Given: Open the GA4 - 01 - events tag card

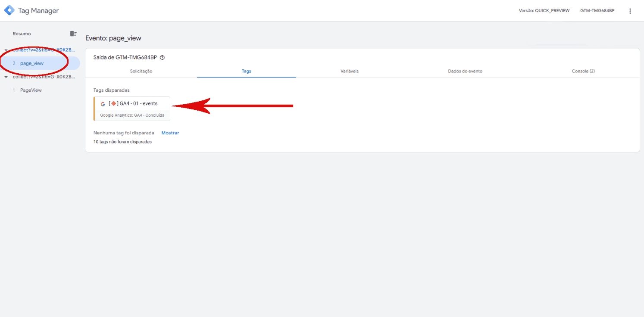Looking at the screenshot, I should [x=132, y=109].
